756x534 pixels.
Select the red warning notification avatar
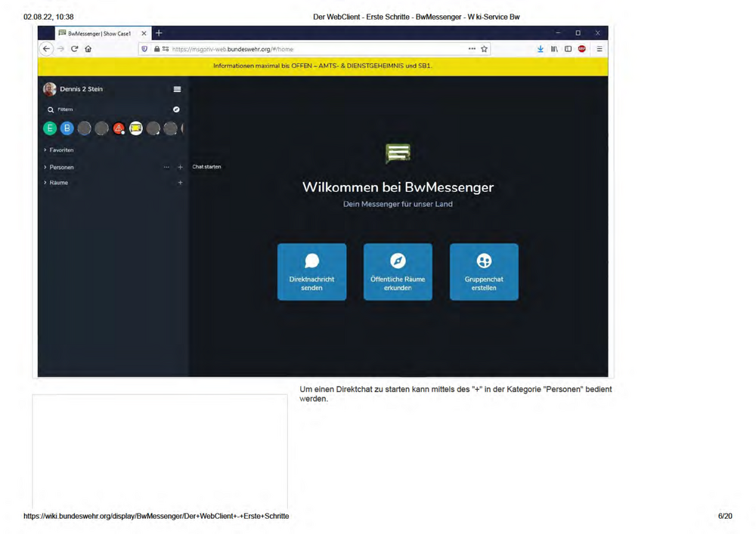coord(119,128)
